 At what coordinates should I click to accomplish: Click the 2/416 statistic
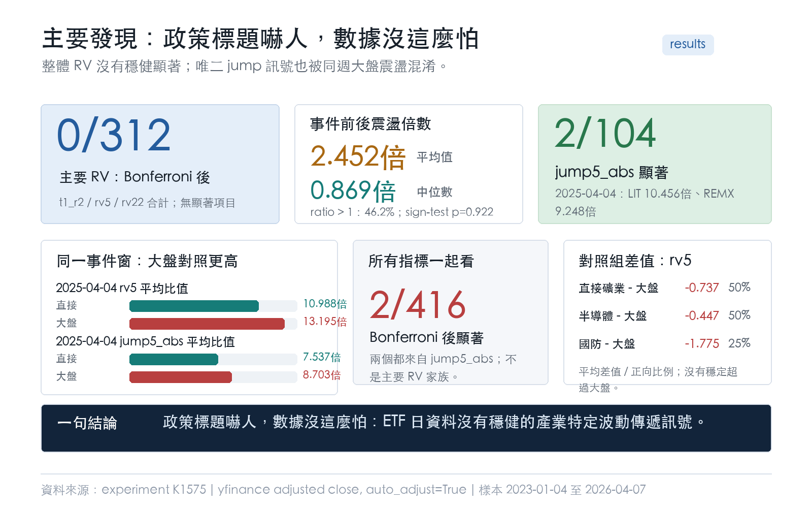coord(418,305)
